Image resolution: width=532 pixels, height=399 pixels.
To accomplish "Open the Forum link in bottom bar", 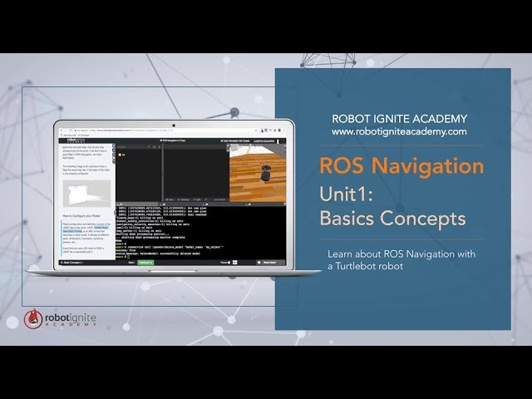I will (225, 263).
